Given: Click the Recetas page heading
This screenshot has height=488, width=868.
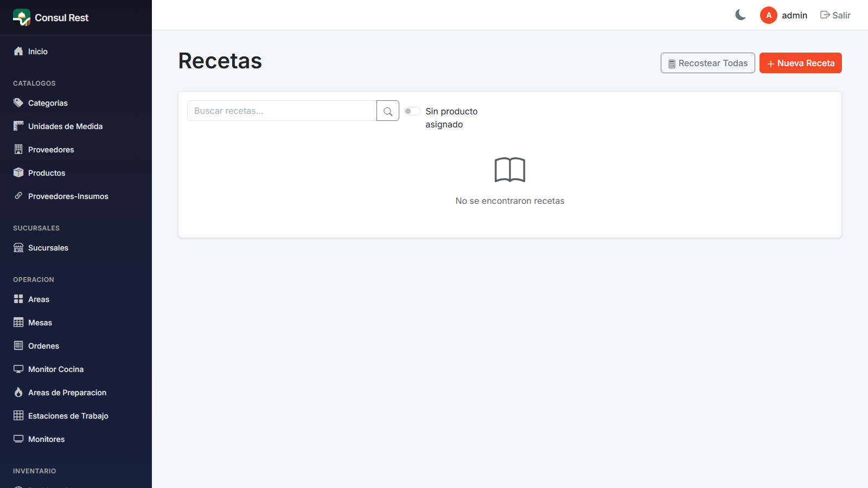Looking at the screenshot, I should point(220,61).
